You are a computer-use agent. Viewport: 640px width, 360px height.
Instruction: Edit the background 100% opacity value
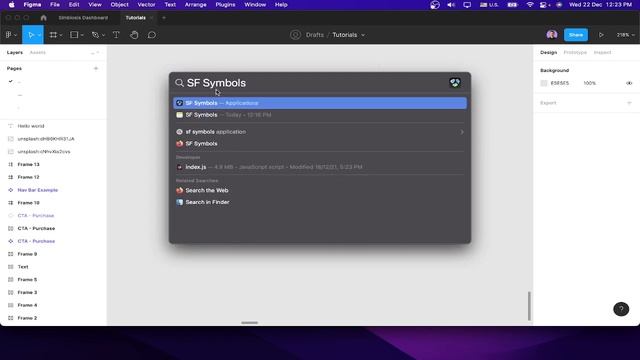tap(590, 83)
